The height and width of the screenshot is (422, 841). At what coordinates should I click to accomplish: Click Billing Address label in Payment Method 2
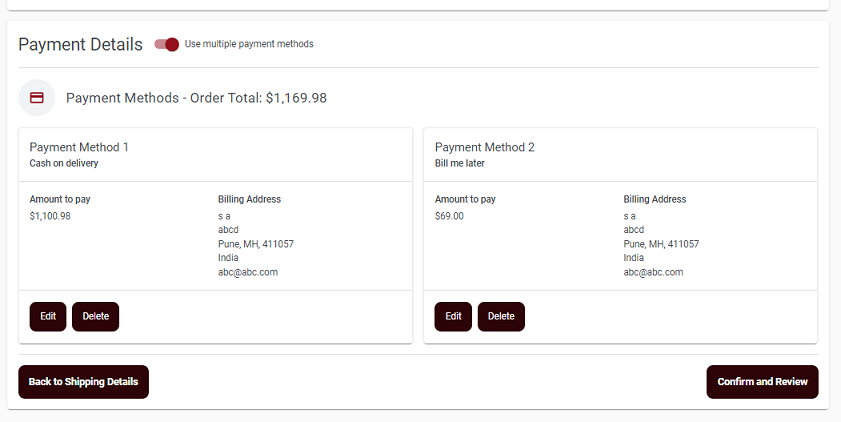click(654, 199)
